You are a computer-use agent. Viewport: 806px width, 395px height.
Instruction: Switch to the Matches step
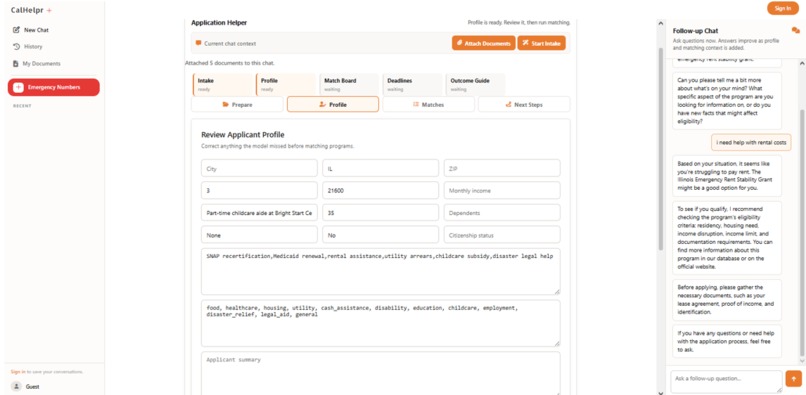pos(428,104)
